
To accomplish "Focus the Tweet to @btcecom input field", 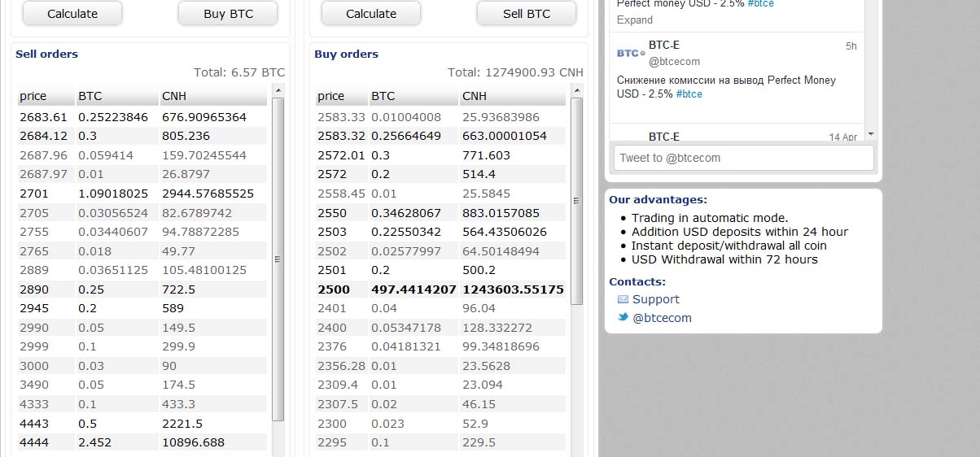I will coord(743,158).
